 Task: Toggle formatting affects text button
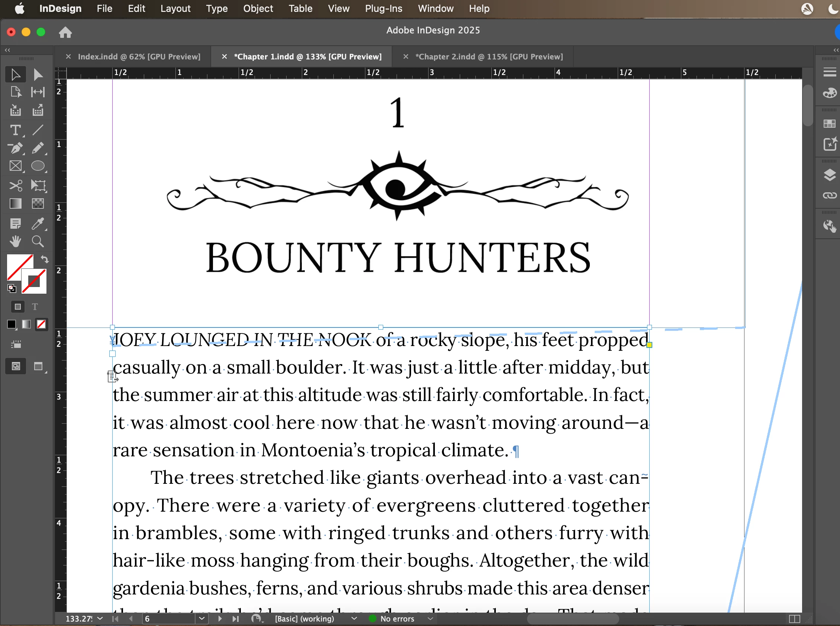[x=35, y=307]
